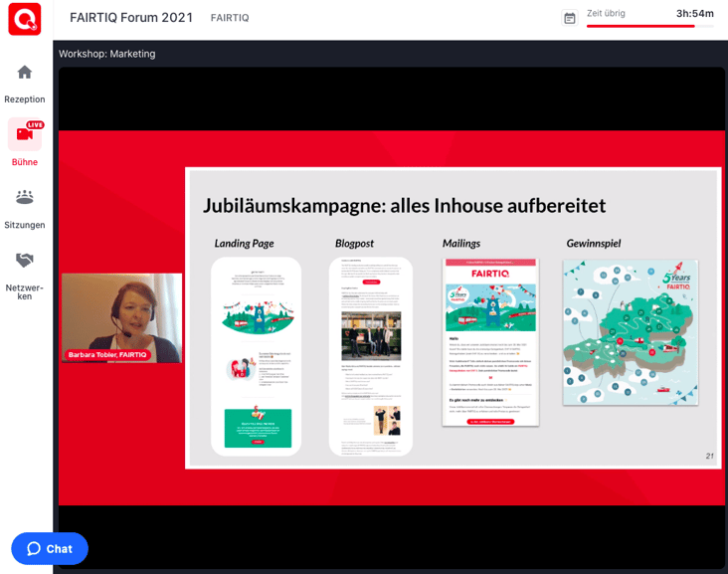The width and height of the screenshot is (728, 574).
Task: Click the Zeit übrig progress bar
Action: click(650, 26)
